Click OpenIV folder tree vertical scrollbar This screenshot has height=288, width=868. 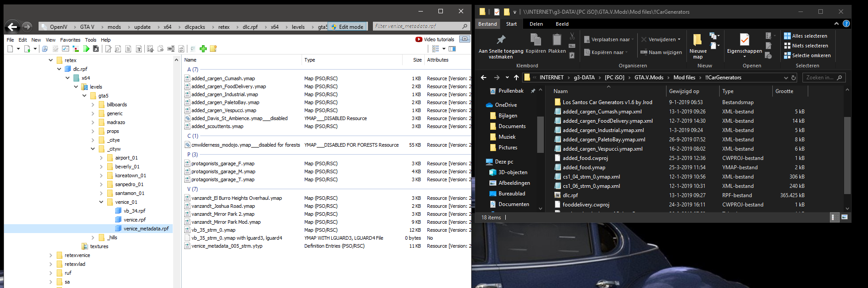coord(177,172)
